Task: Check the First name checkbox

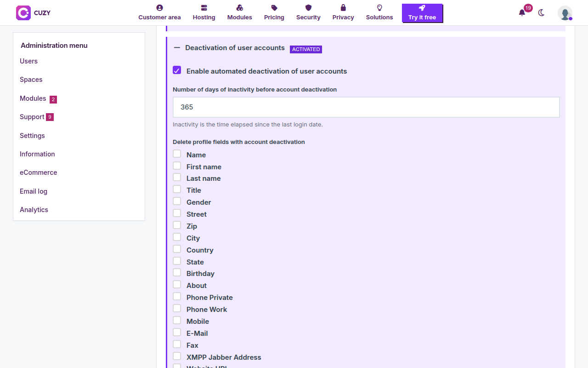Action: click(x=177, y=166)
